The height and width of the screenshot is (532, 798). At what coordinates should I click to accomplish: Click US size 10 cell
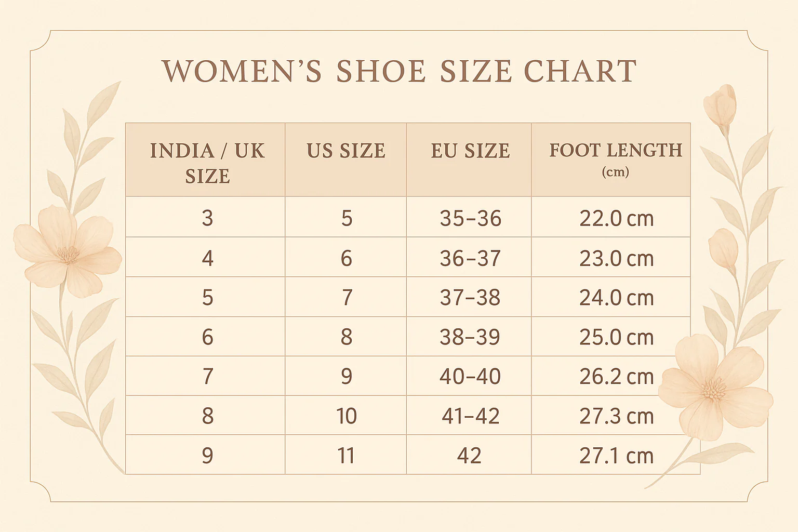pyautogui.click(x=346, y=416)
